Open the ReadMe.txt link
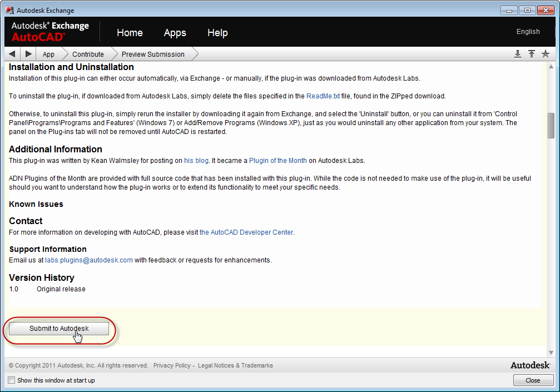The image size is (560, 392). click(323, 96)
